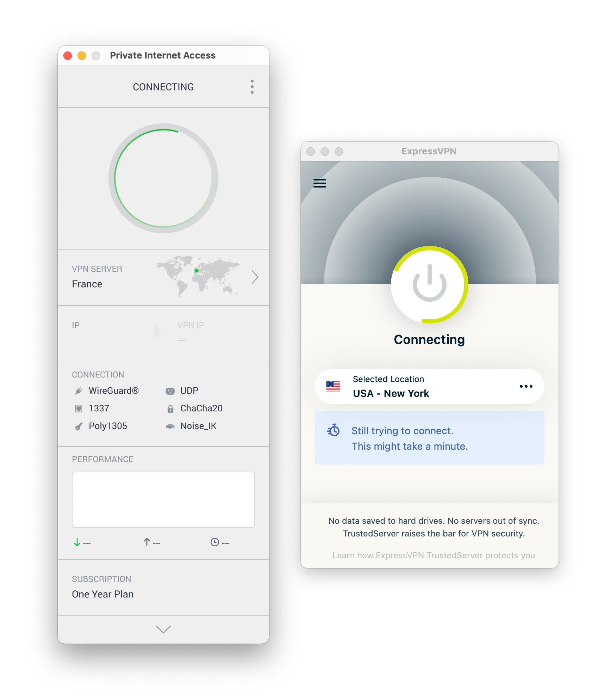The width and height of the screenshot is (598, 700).
Task: Click the WireGuard® protocol label
Action: point(114,391)
